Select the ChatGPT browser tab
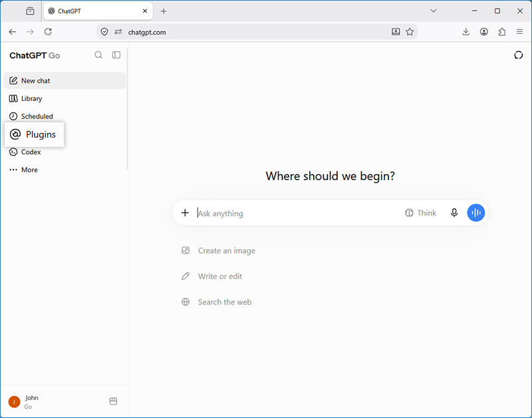 tap(98, 11)
